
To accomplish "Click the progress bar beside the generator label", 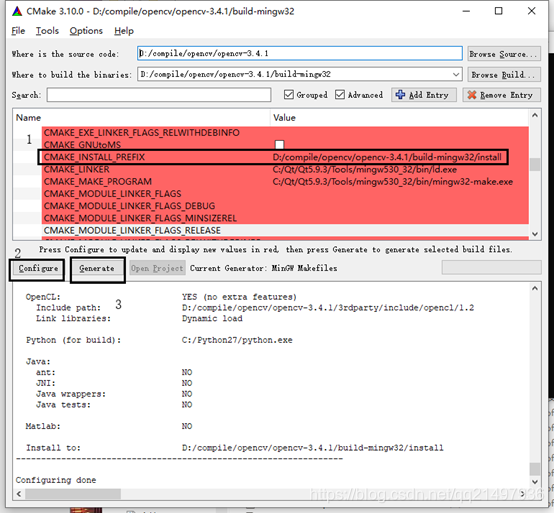I will [491, 267].
